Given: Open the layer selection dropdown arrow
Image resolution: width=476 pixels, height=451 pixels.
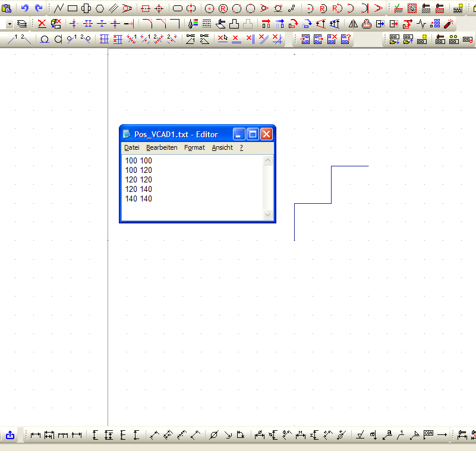Looking at the screenshot, I should point(10,24).
